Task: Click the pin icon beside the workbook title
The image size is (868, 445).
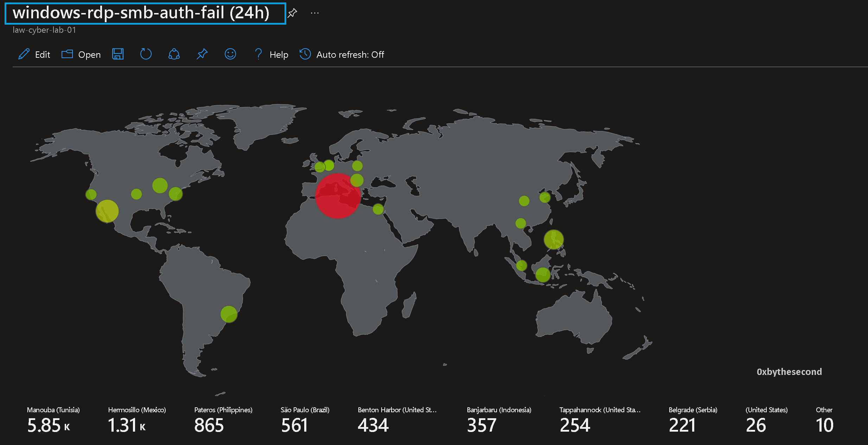Action: (292, 13)
